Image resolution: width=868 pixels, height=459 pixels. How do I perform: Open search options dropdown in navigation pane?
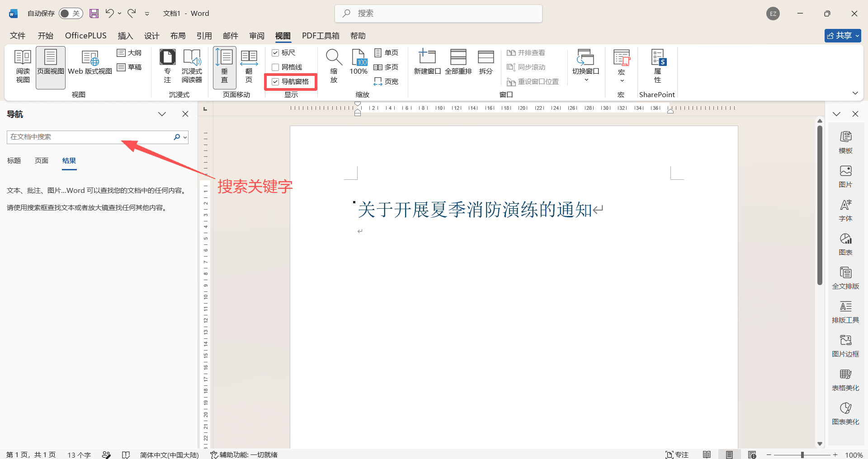185,137
